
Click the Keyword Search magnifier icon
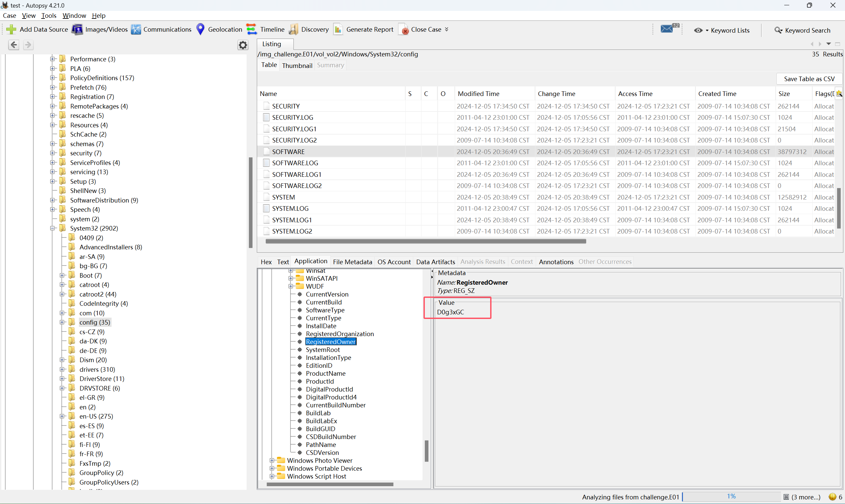(x=778, y=30)
